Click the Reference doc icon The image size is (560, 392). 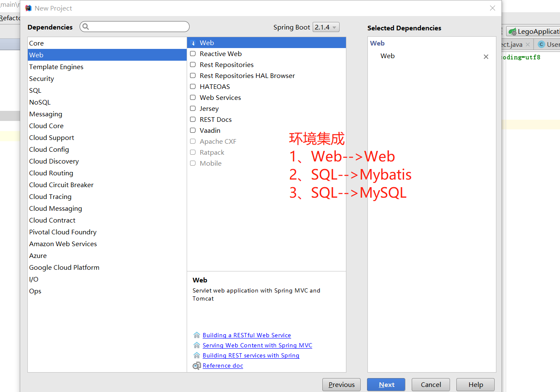coord(197,366)
